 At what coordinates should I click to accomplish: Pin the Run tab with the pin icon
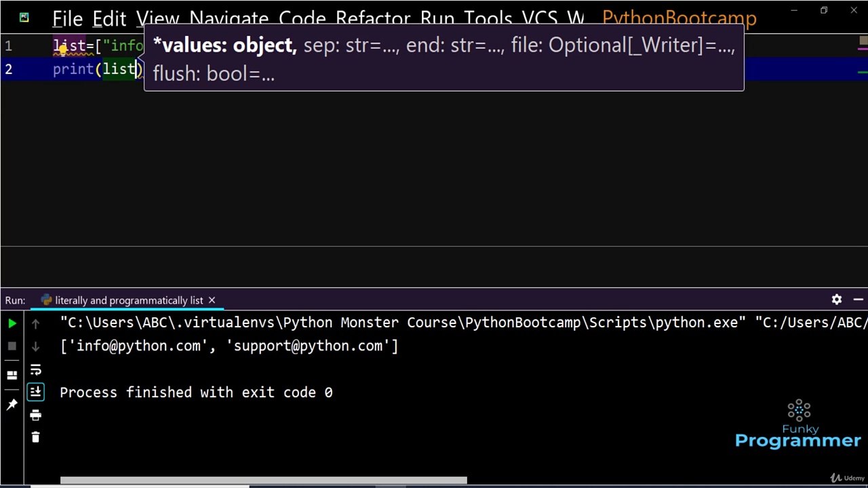[12, 405]
